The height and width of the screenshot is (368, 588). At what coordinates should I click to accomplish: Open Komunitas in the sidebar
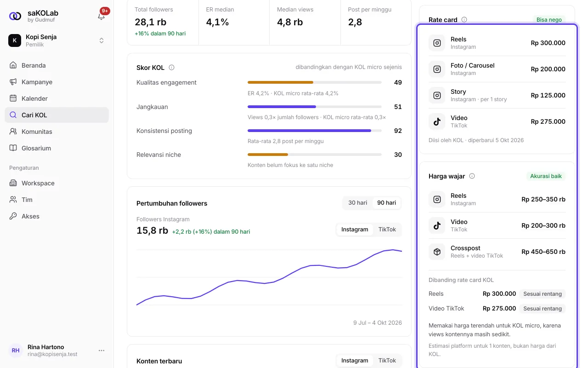click(57, 132)
